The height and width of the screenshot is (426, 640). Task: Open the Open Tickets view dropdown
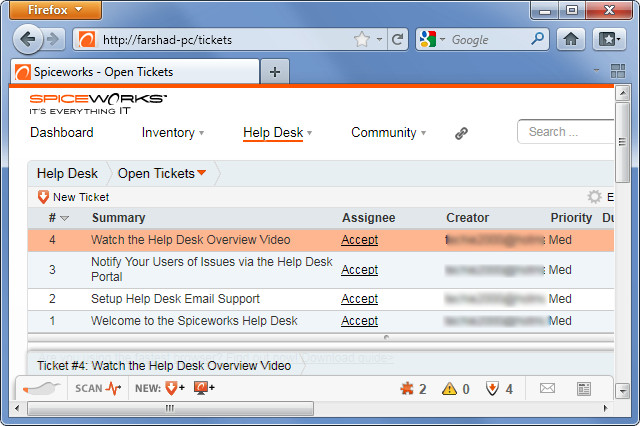point(201,173)
